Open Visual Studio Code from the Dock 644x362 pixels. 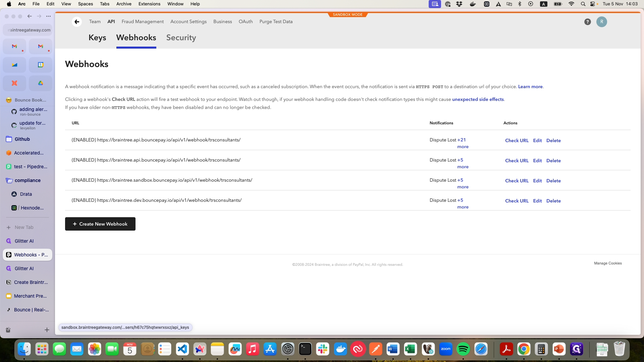[182, 349]
